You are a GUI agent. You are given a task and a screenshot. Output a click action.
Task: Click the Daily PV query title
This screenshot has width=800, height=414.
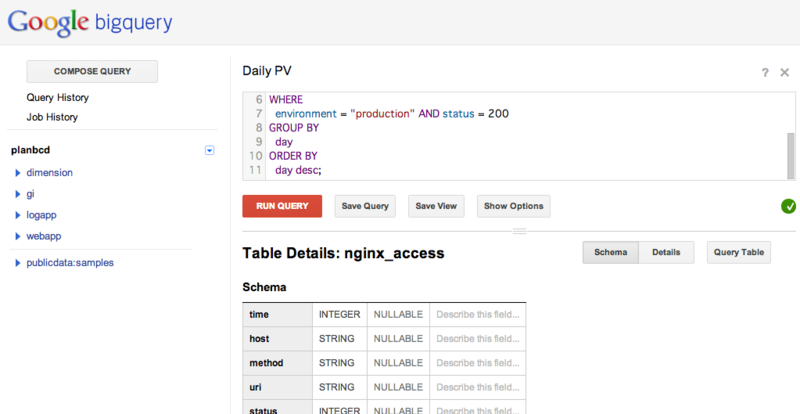point(267,71)
